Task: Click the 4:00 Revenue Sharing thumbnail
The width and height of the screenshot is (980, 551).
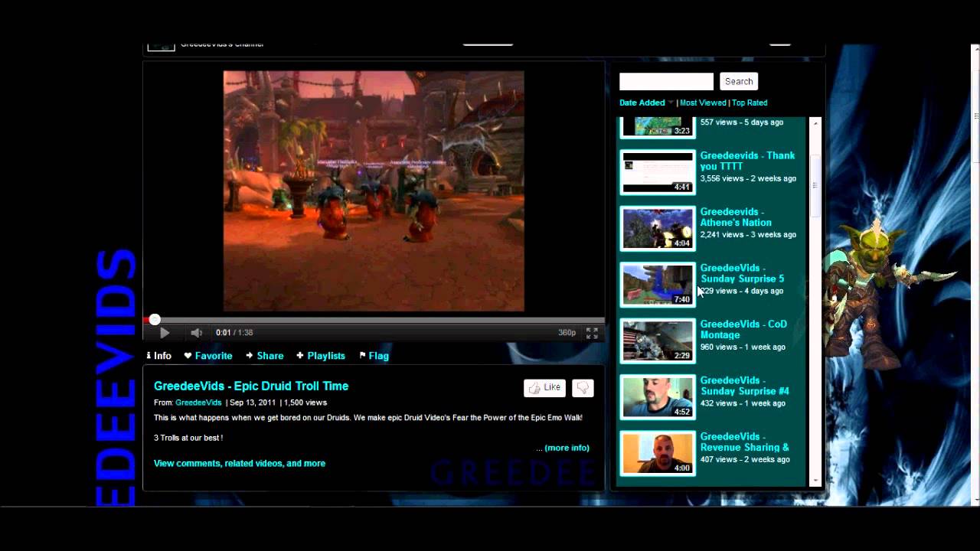Action: 658,453
